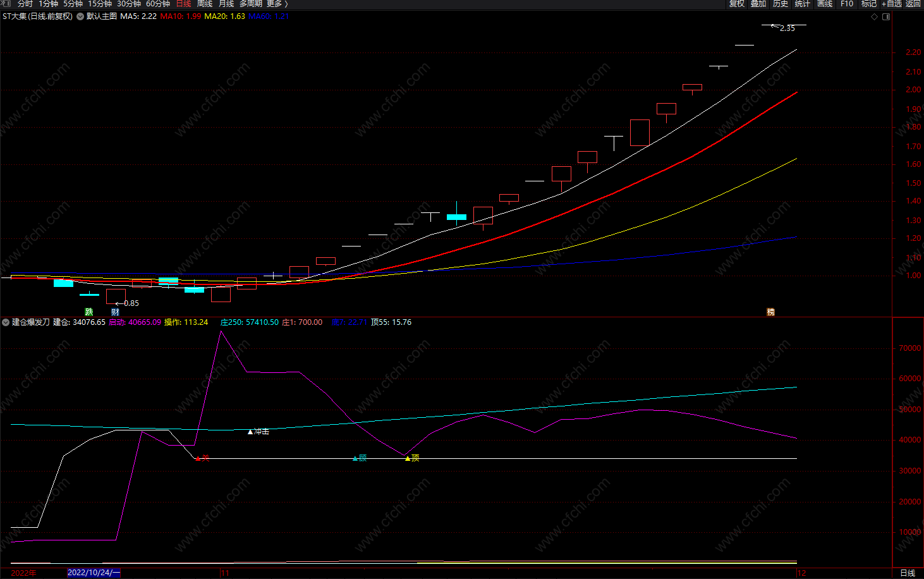
Task: Click the 榜 ranking marker icon
Action: coord(770,312)
